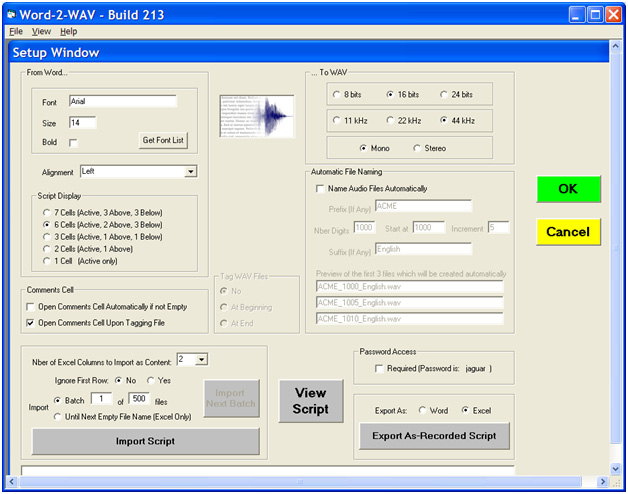The width and height of the screenshot is (628, 494).
Task: Check Name Audio Files Automatically
Action: [320, 188]
